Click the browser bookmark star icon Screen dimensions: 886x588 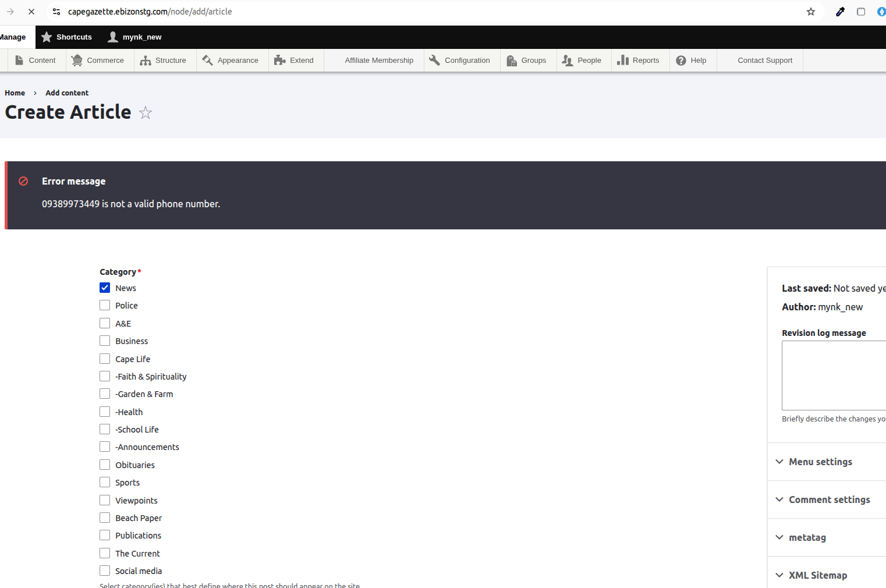(x=810, y=12)
